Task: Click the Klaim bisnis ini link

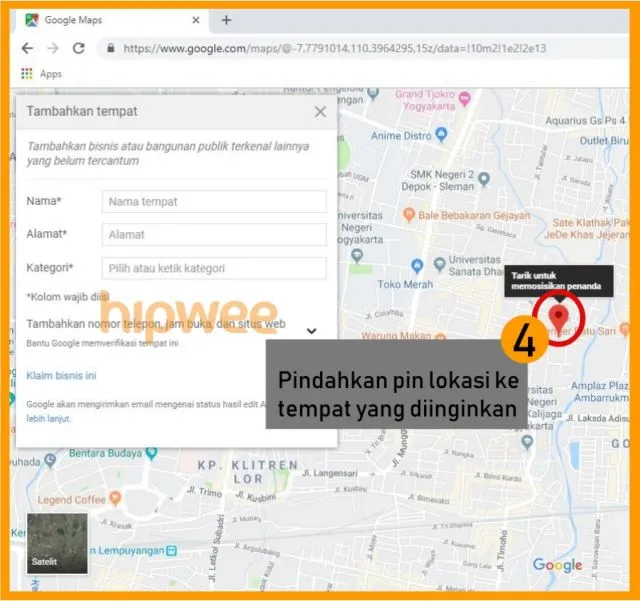Action: click(x=61, y=376)
